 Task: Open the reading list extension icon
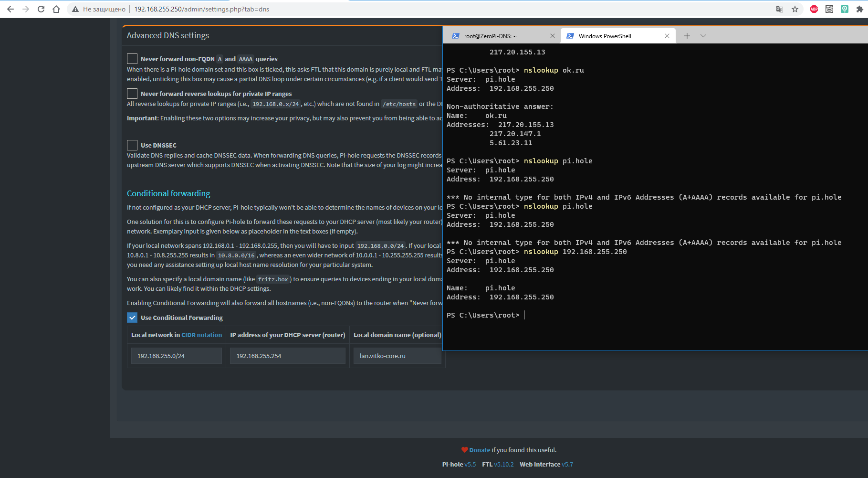click(x=829, y=9)
